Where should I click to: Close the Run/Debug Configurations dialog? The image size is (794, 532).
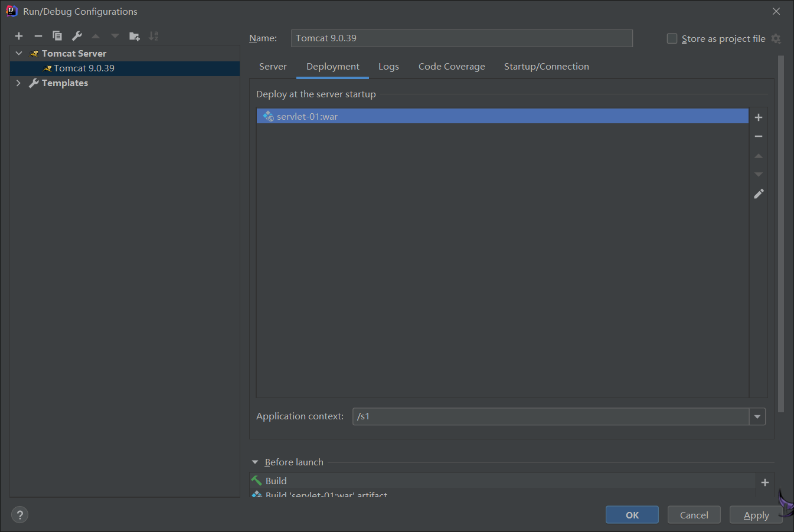776,11
